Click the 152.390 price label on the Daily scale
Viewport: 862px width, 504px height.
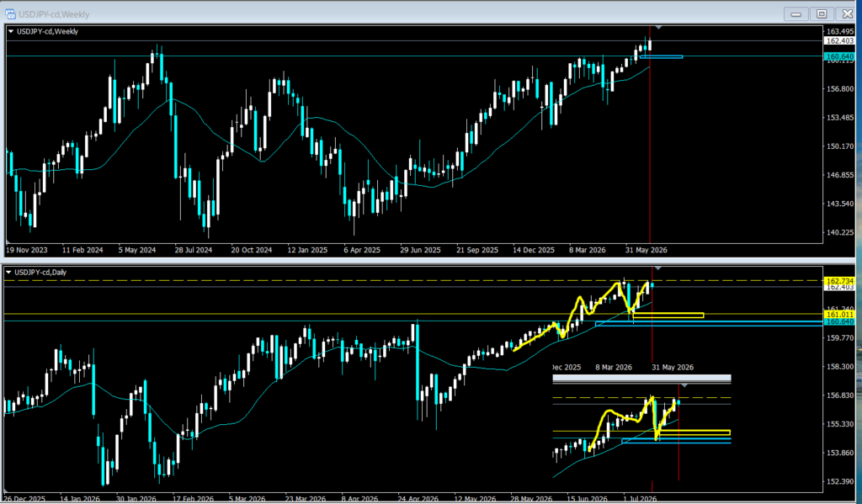click(x=840, y=481)
